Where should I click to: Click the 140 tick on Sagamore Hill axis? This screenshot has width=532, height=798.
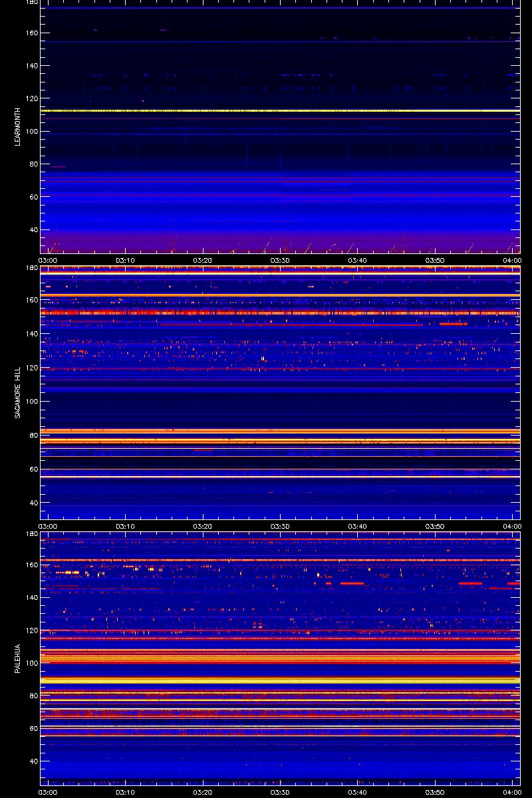click(x=31, y=334)
